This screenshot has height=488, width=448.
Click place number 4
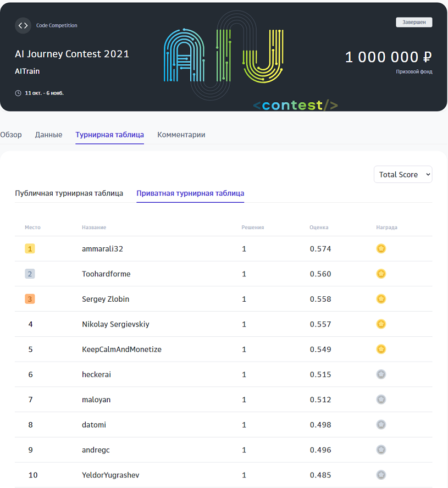[31, 324]
